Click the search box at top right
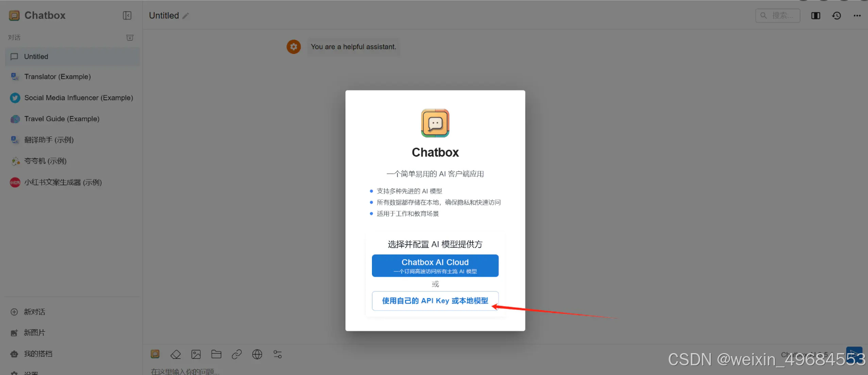Image resolution: width=868 pixels, height=375 pixels. coord(777,16)
